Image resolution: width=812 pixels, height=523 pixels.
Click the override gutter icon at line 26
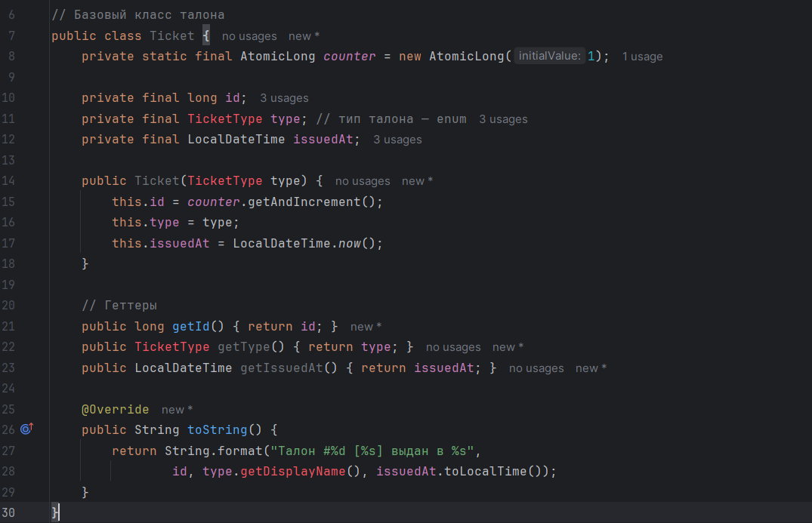click(27, 429)
